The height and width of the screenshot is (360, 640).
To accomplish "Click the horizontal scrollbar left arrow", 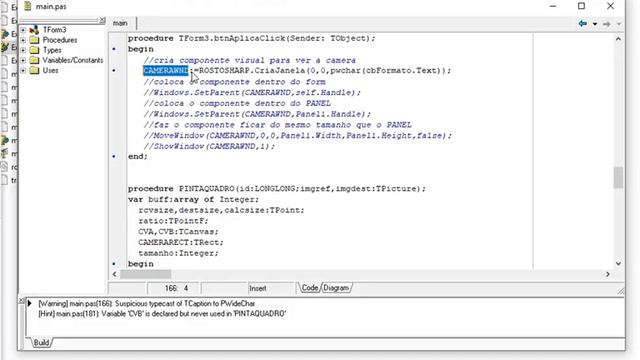I will coord(114,274).
